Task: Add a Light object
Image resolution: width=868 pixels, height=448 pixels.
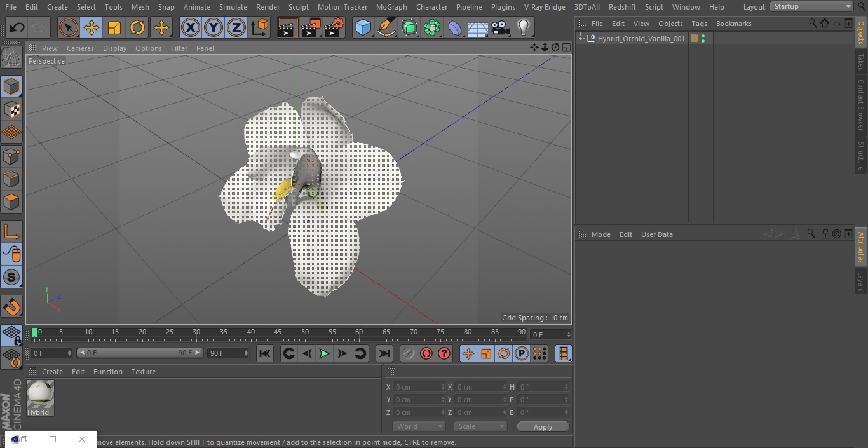Action: click(523, 28)
